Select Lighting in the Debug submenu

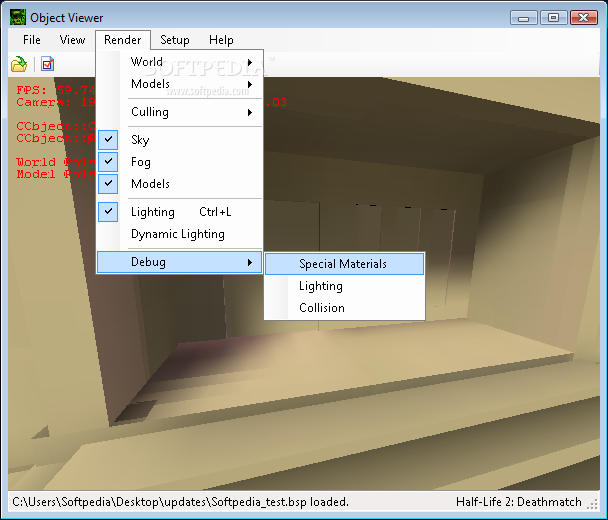tap(344, 286)
